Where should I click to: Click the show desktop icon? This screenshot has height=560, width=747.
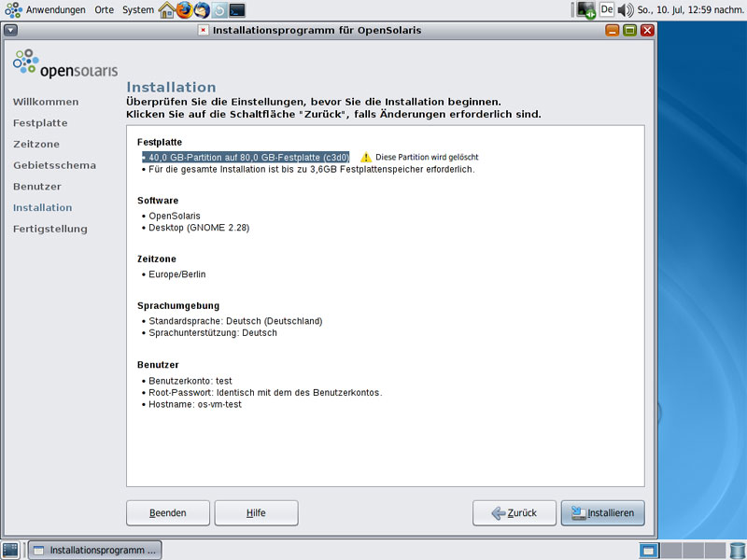10,550
